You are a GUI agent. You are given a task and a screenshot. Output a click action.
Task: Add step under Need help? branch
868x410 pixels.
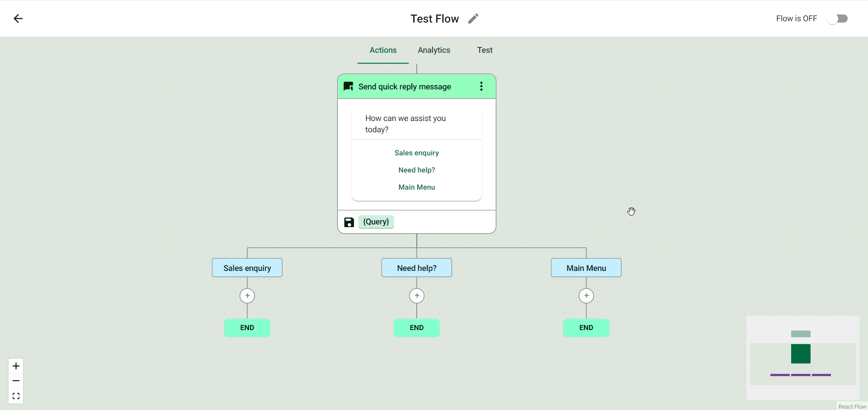[417, 296]
